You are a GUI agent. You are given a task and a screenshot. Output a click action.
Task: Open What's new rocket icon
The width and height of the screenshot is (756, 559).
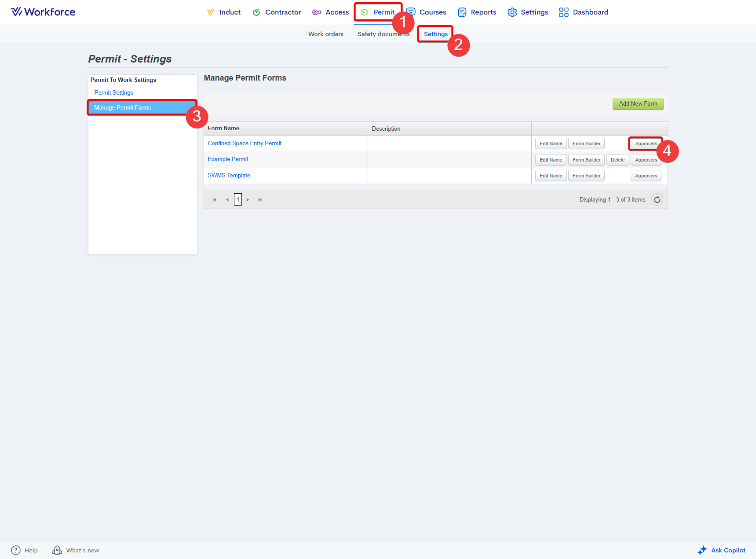pos(57,550)
